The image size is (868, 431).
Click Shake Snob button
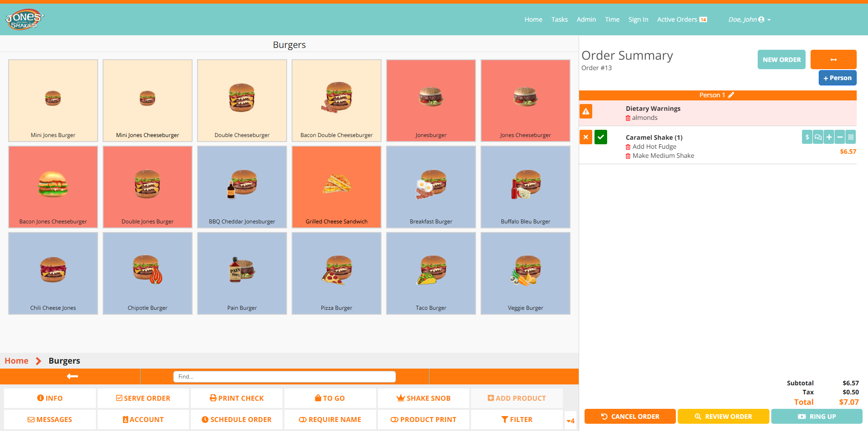(x=424, y=398)
